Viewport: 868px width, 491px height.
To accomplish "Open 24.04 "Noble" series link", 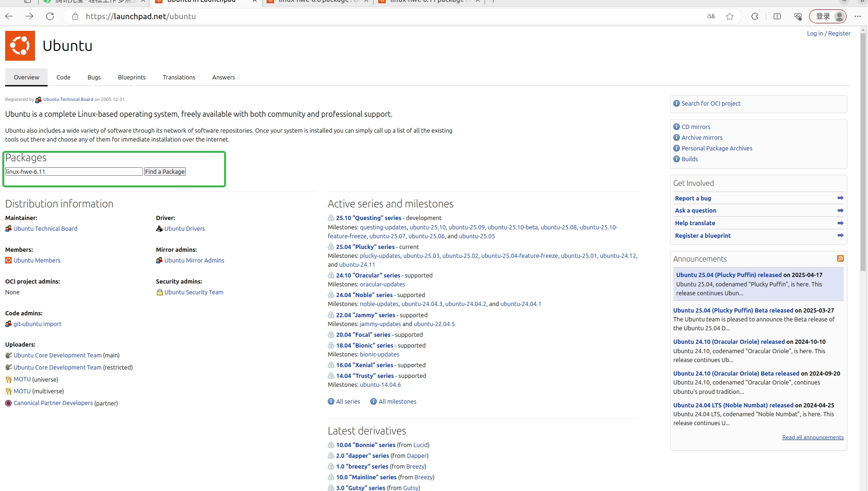I will [x=364, y=295].
